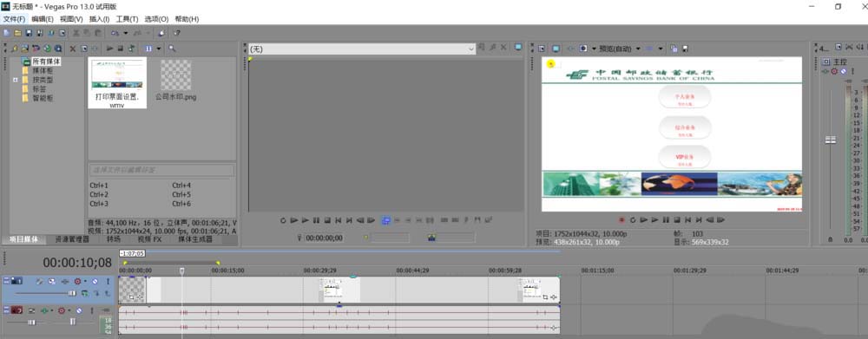Open the 工具(T) menu
This screenshot has height=339, width=868.
point(127,19)
